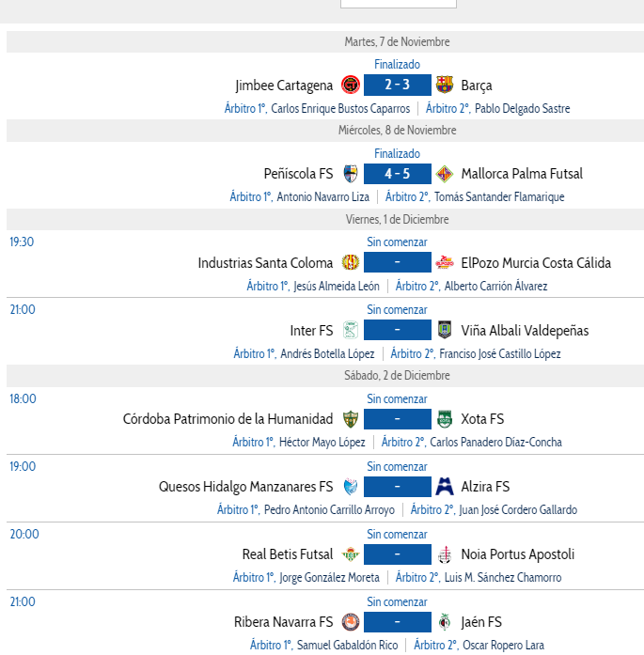644x655 pixels.
Task: Click the Ribera Navarra FS round badge
Action: [x=351, y=622]
